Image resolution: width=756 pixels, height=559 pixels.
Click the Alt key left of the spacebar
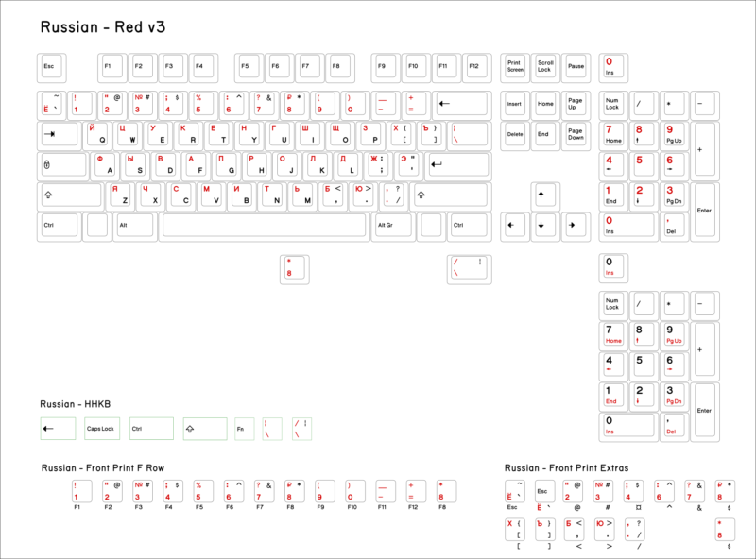[x=135, y=227]
